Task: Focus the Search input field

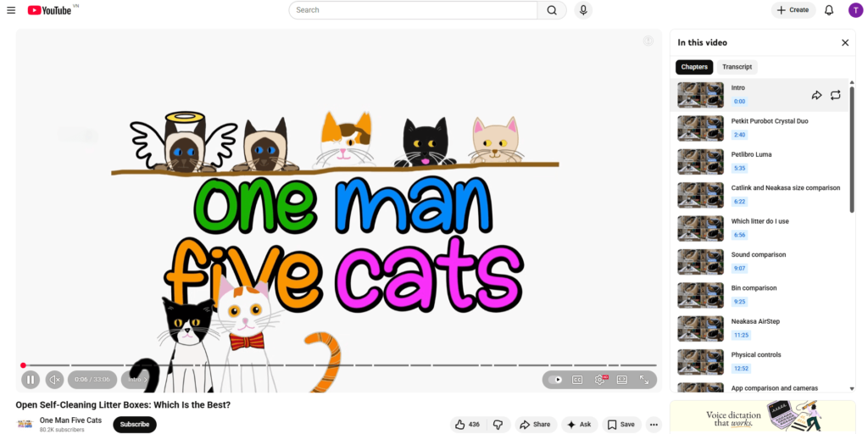Action: coord(413,10)
